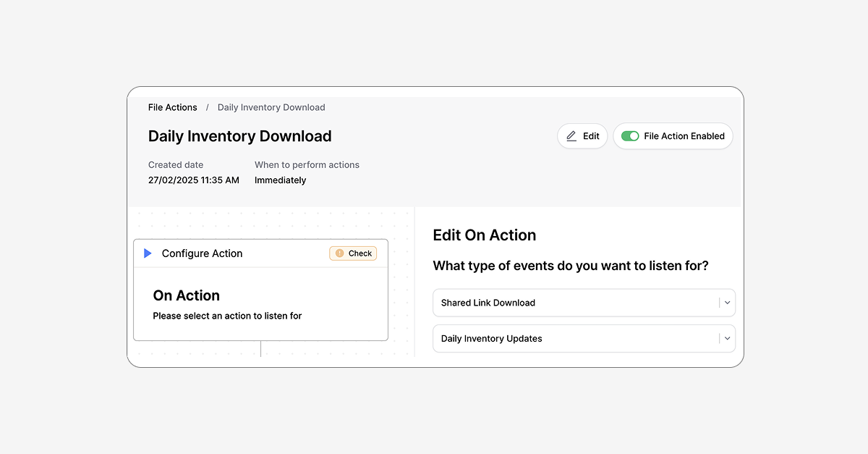The width and height of the screenshot is (868, 454).
Task: Click the Daily Inventory Download page title
Action: 240,136
